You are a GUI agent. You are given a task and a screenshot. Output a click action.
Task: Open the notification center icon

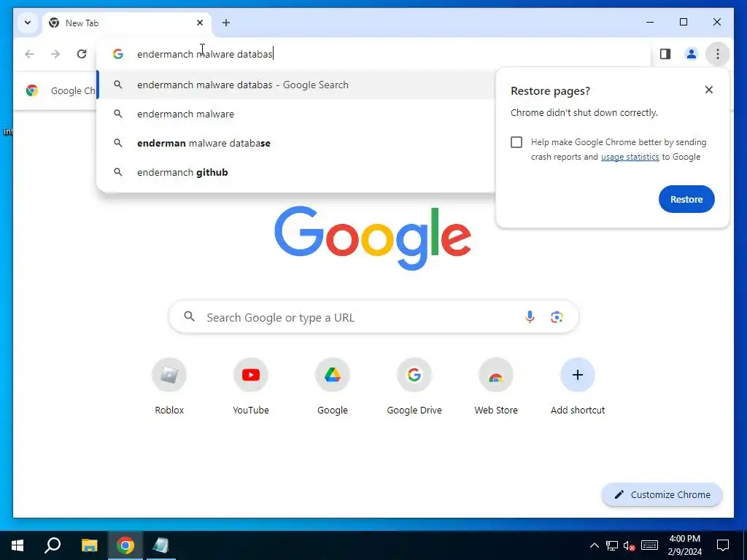723,545
